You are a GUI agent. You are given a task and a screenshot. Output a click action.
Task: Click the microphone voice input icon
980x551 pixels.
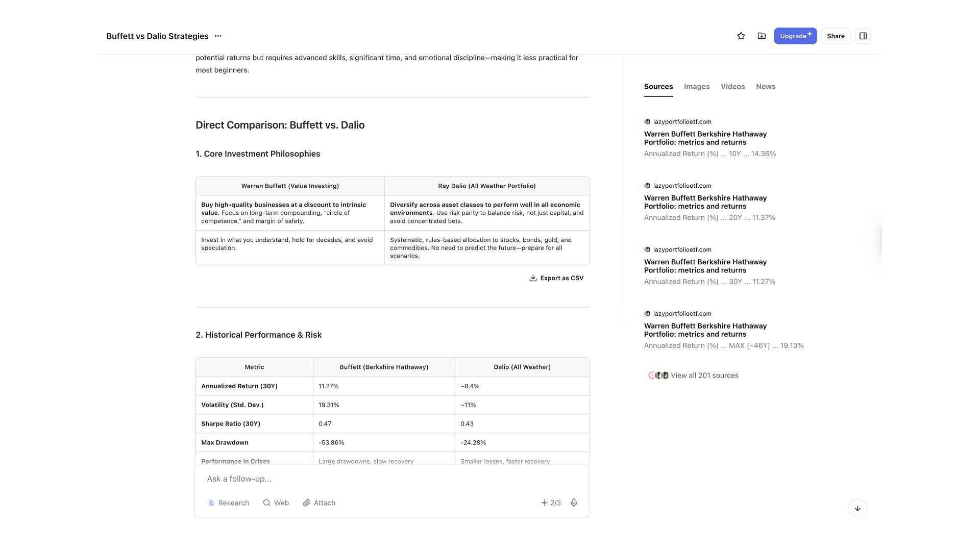tap(574, 503)
